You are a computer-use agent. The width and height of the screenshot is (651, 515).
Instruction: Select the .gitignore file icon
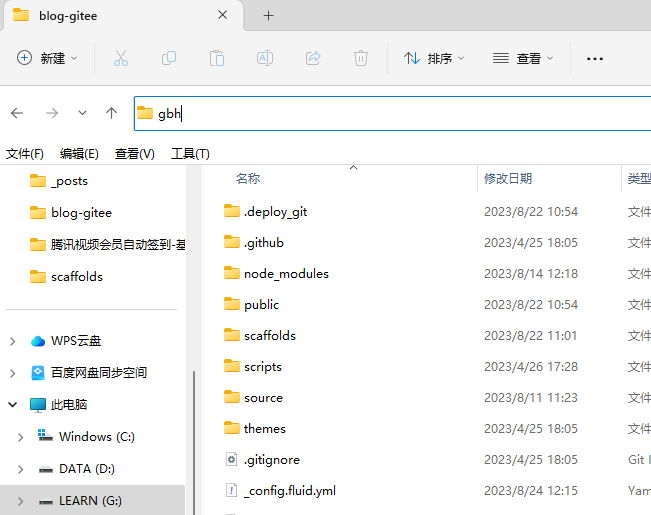click(x=231, y=459)
